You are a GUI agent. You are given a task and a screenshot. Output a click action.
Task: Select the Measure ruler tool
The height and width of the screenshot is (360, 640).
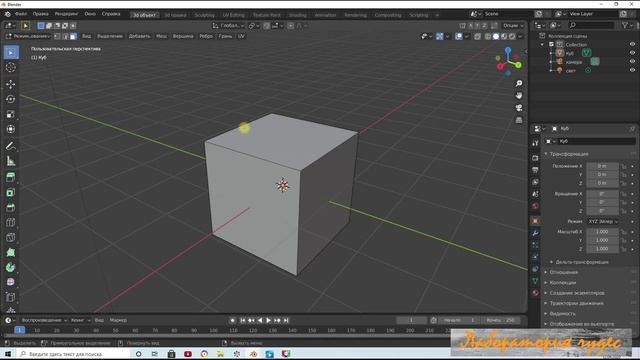[x=11, y=161]
